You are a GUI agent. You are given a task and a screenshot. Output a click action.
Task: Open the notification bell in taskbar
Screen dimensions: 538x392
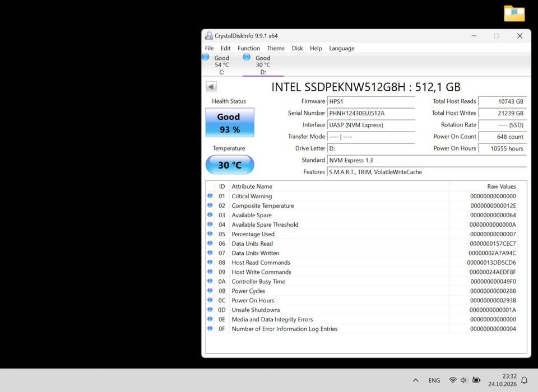coord(525,380)
